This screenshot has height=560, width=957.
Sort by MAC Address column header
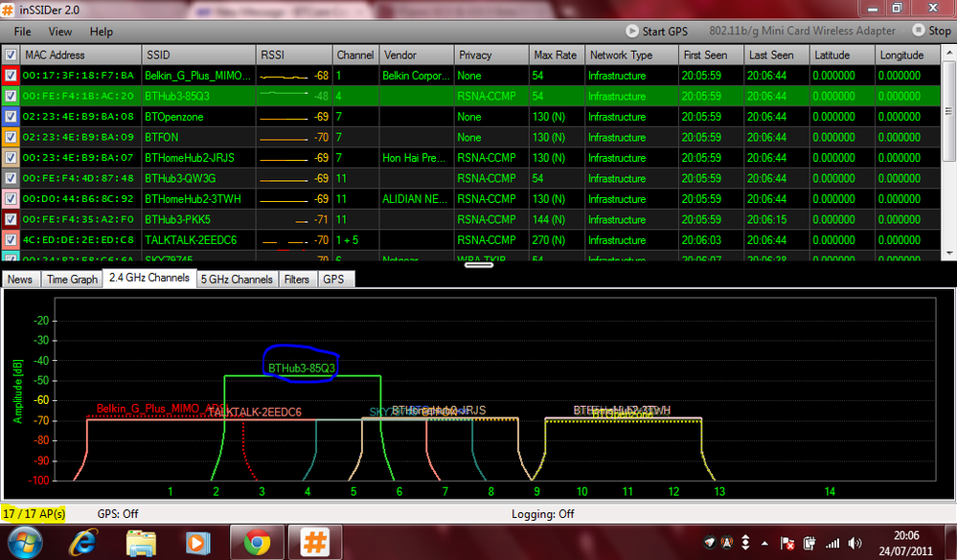[80, 55]
